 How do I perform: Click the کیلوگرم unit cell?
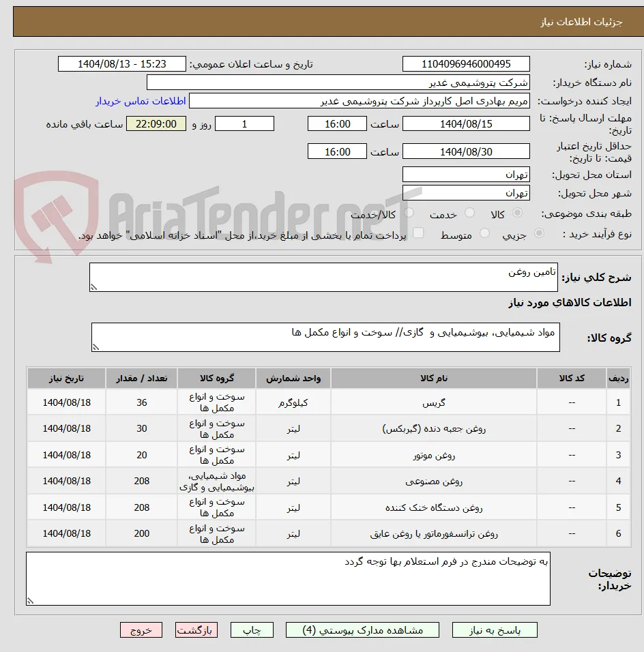pyautogui.click(x=293, y=402)
